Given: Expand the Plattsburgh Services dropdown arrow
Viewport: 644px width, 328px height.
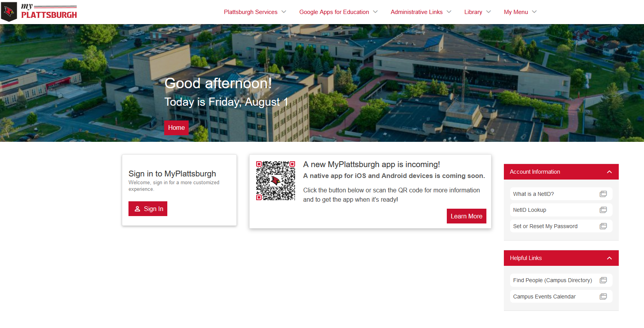Looking at the screenshot, I should (284, 12).
